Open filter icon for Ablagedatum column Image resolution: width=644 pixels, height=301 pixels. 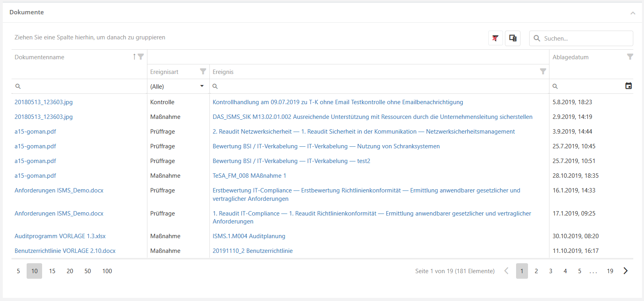coord(630,57)
